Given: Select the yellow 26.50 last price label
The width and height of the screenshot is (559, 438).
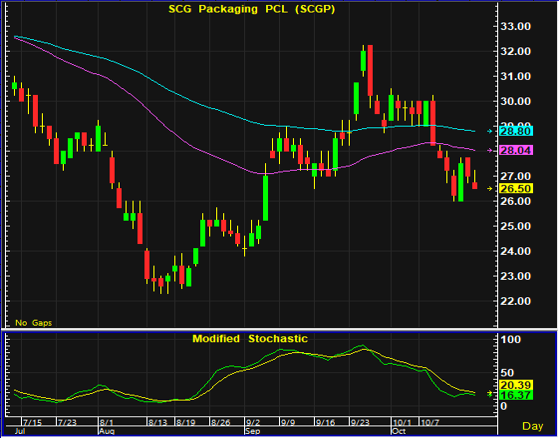Looking at the screenshot, I should [516, 189].
